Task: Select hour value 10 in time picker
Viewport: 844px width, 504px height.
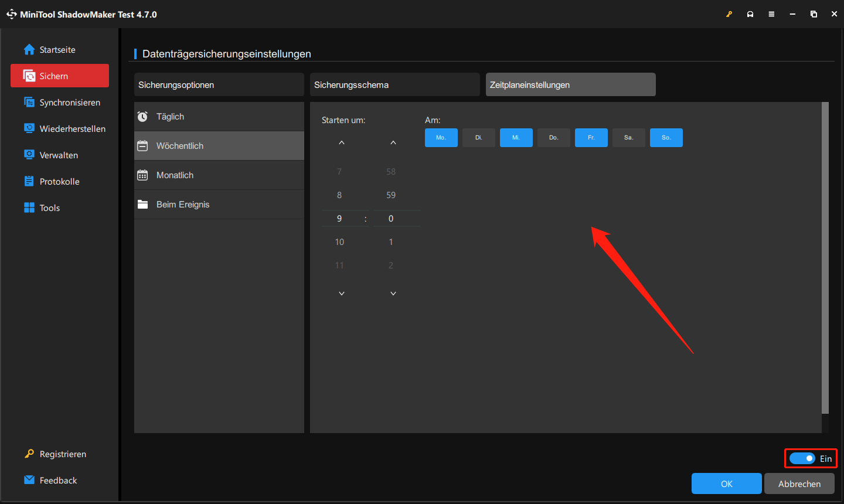Action: pyautogui.click(x=339, y=242)
